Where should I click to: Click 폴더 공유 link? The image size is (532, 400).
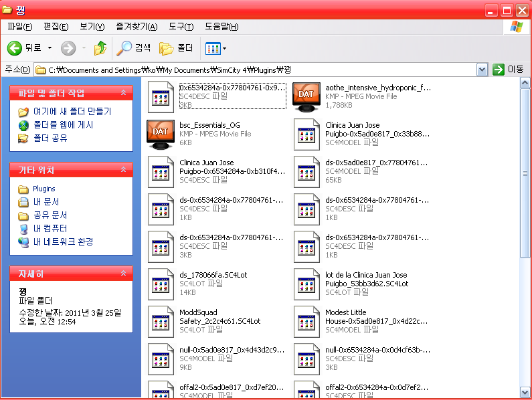tap(50, 138)
